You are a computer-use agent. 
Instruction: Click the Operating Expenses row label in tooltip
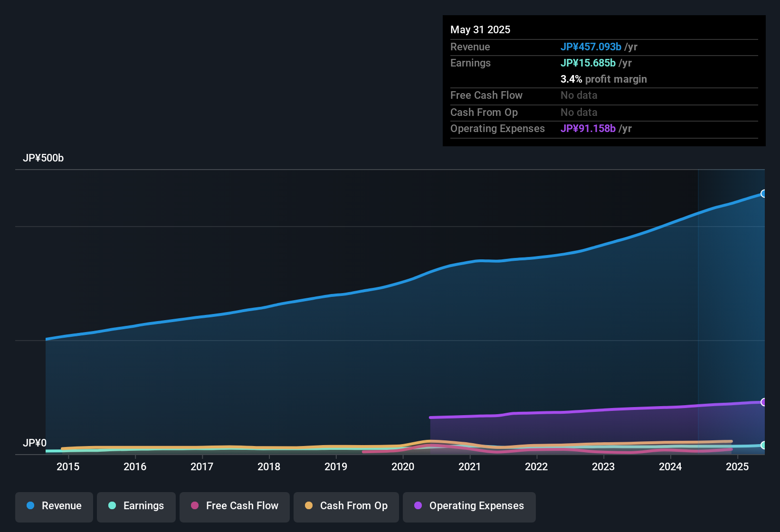tap(497, 128)
